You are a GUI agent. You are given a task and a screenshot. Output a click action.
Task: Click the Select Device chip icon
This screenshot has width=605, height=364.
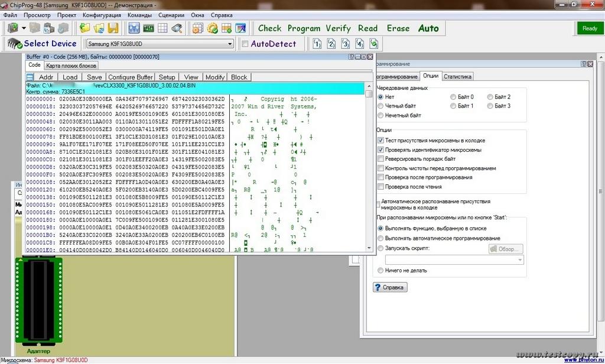pyautogui.click(x=14, y=44)
